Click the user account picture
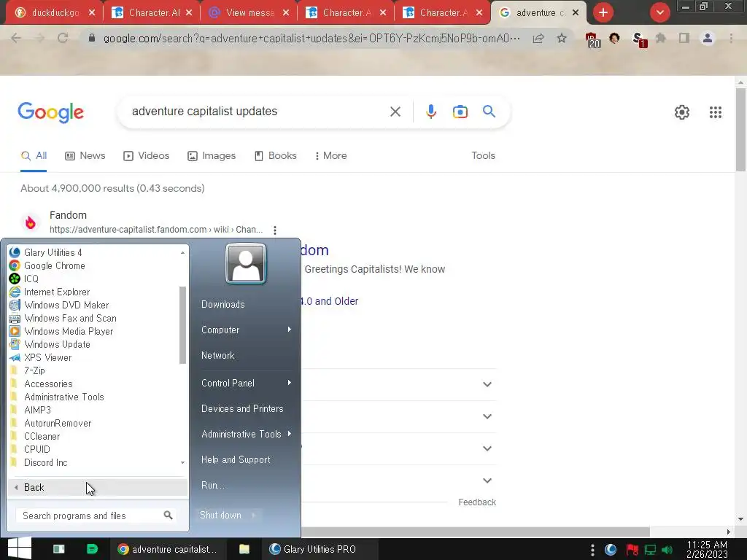This screenshot has height=560, width=747. pos(246,264)
